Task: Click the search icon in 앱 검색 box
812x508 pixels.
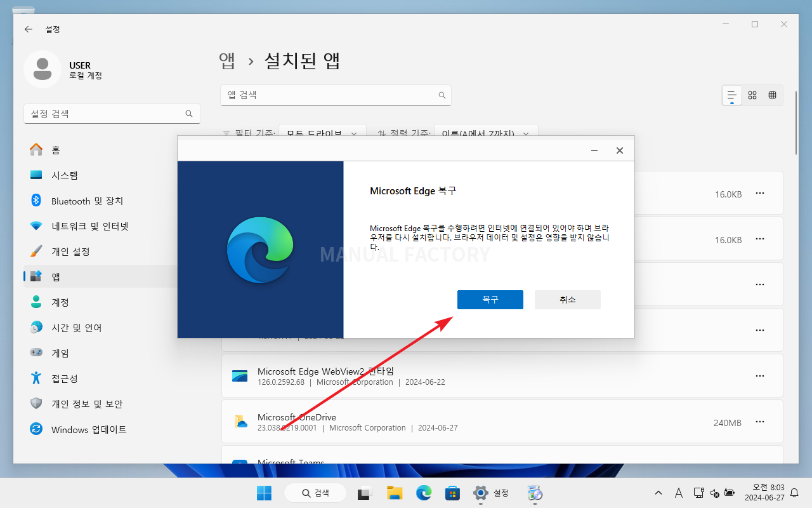Action: pyautogui.click(x=442, y=95)
